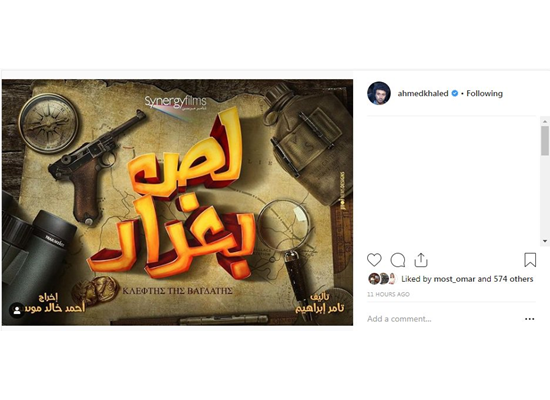The width and height of the screenshot is (550, 400).
Task: Open the first liker avatar thumbnail
Action: tap(374, 279)
